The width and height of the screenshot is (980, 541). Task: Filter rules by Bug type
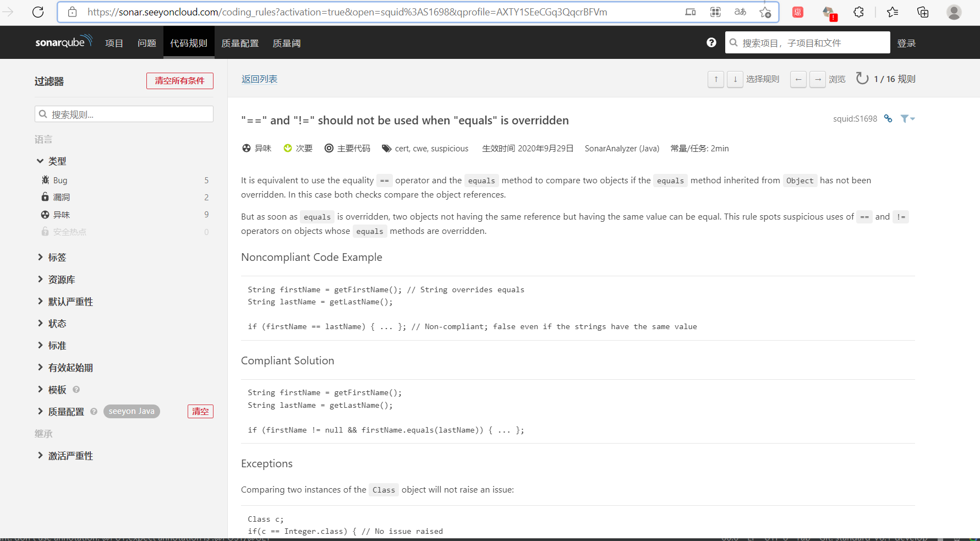tap(60, 180)
